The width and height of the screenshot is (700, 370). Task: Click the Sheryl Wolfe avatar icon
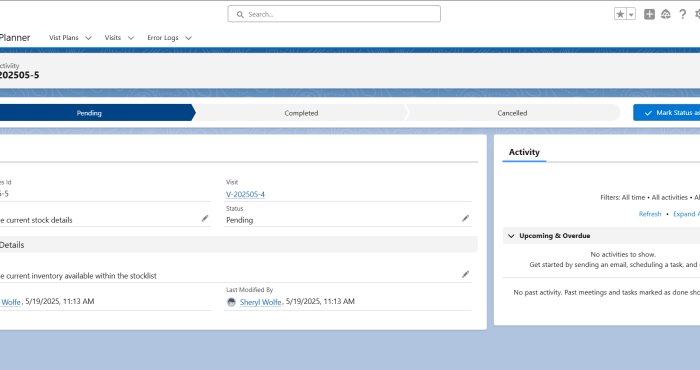click(231, 302)
